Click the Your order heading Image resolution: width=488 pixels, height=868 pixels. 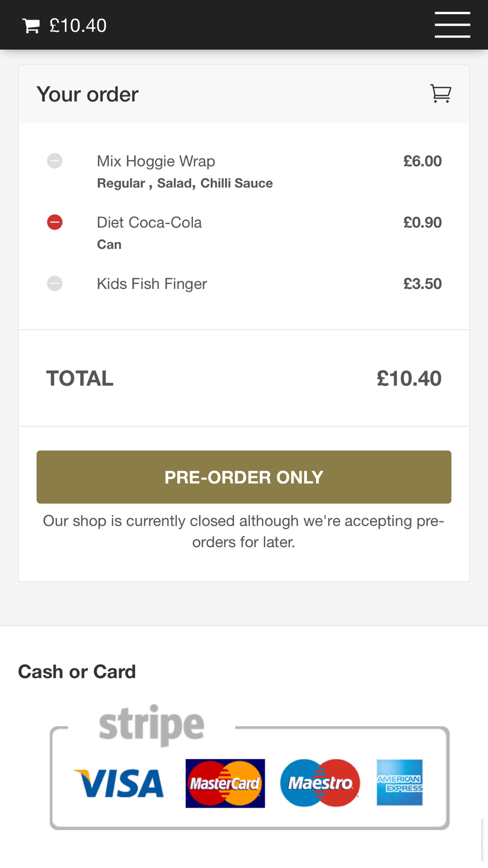pos(88,94)
